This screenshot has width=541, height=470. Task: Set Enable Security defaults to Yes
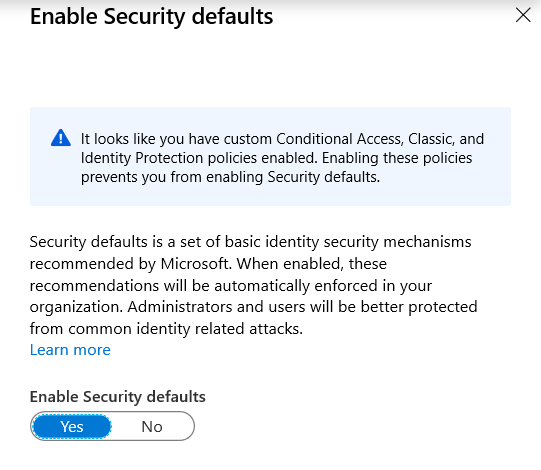click(72, 427)
